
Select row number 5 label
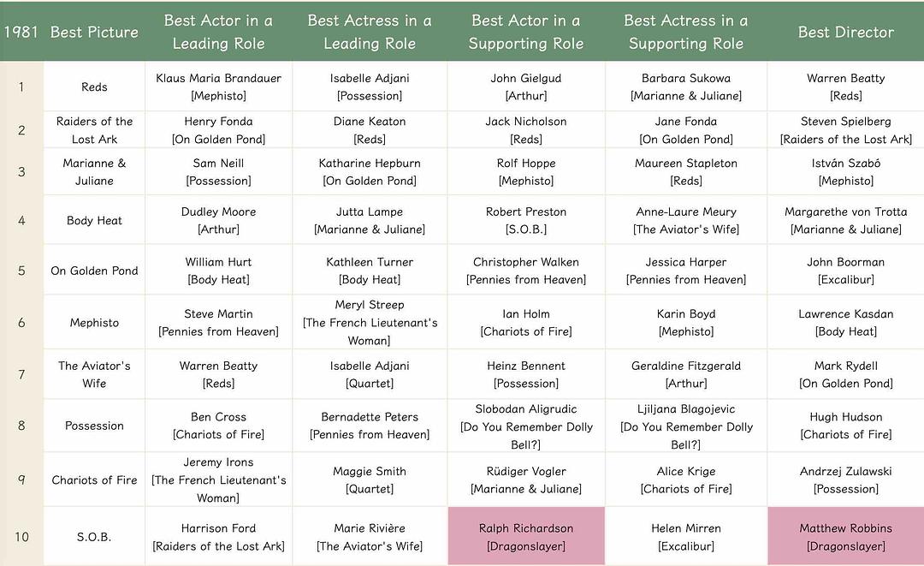pos(21,271)
